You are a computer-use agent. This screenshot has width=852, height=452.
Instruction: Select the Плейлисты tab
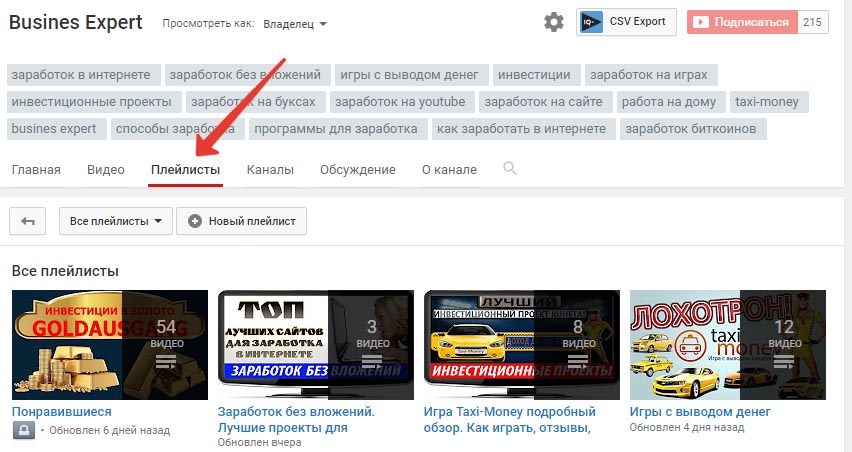[185, 170]
